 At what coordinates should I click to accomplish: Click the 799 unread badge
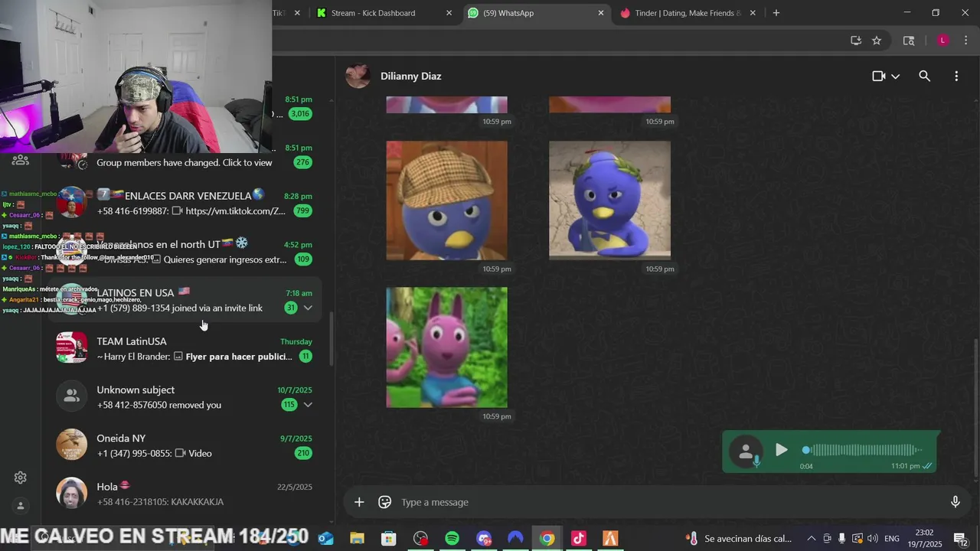(x=302, y=211)
